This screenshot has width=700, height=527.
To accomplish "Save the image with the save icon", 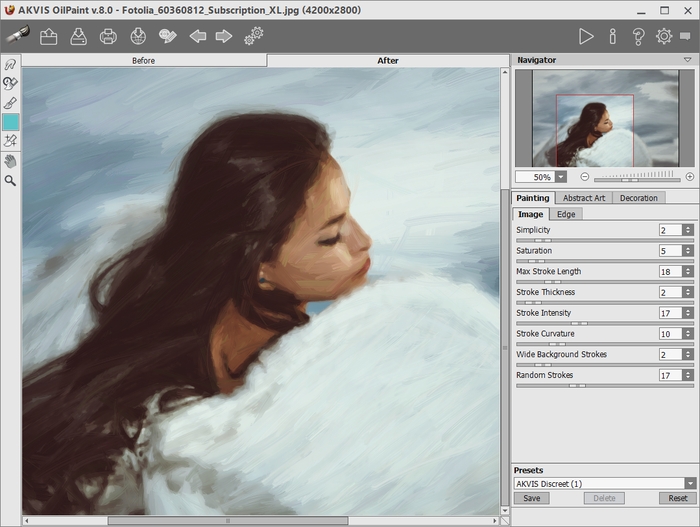I will (79, 36).
